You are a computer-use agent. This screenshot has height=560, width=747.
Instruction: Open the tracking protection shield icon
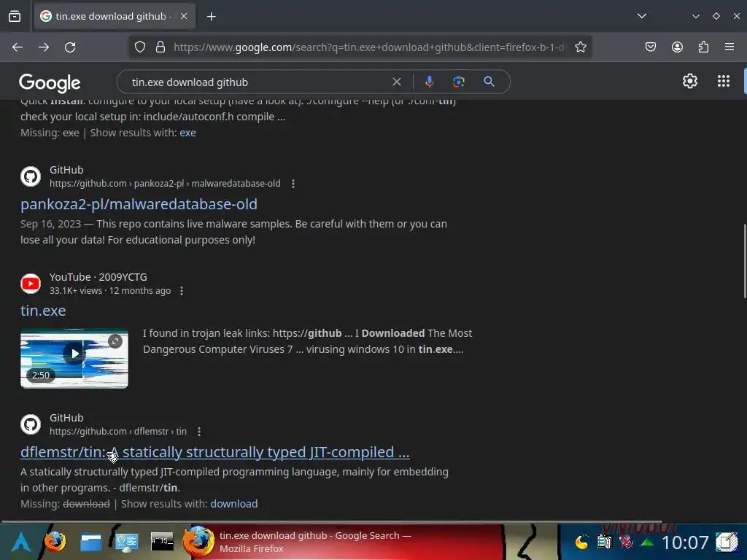(139, 47)
